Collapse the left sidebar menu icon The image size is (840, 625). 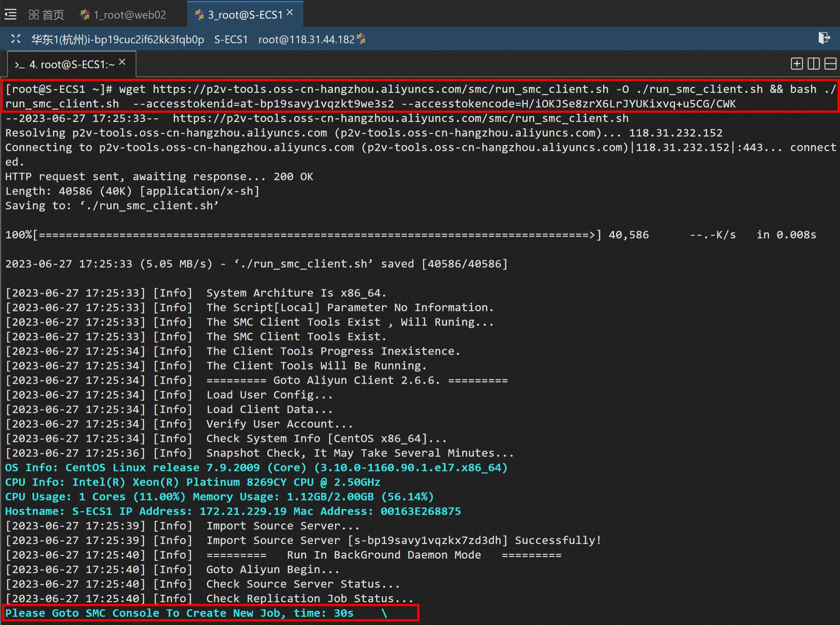point(10,15)
